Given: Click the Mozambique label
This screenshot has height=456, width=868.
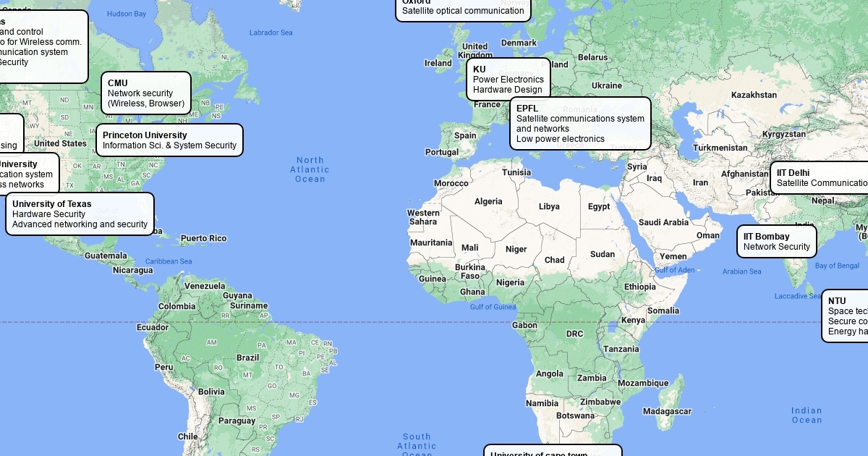Looking at the screenshot, I should [643, 383].
